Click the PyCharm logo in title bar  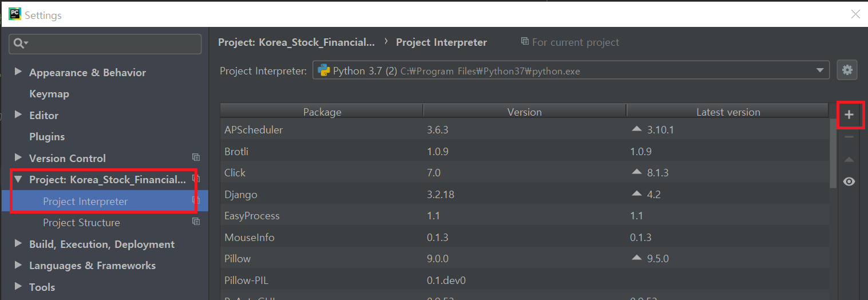[x=14, y=14]
